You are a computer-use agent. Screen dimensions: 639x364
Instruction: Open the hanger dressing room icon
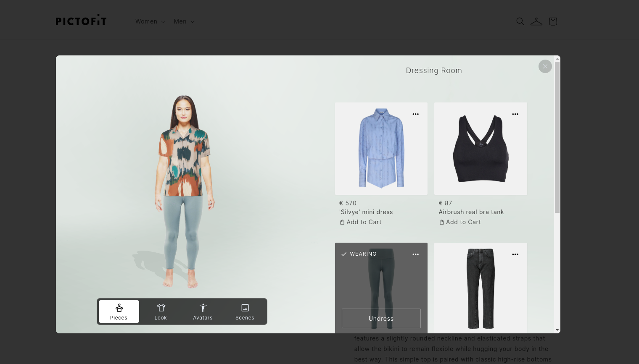[536, 21]
